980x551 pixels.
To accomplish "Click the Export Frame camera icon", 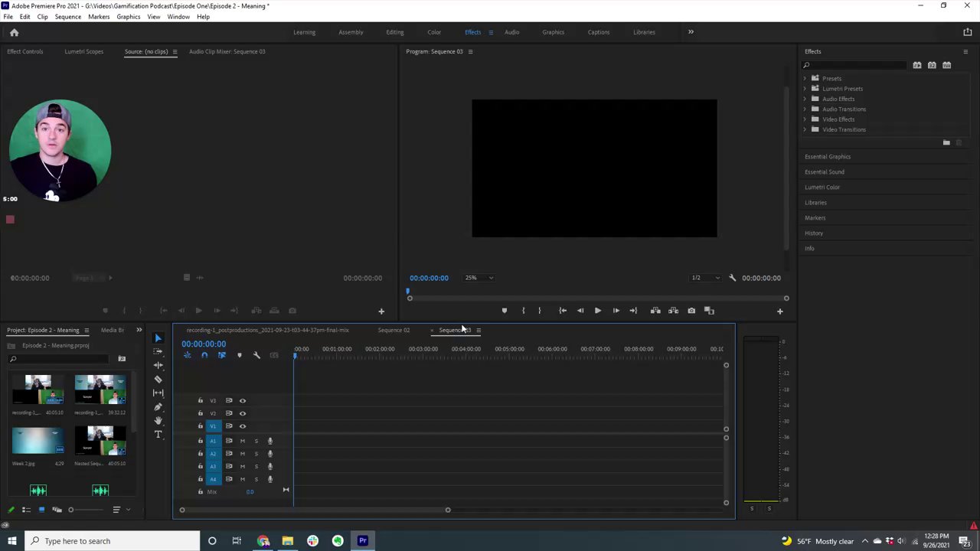I will click(691, 311).
